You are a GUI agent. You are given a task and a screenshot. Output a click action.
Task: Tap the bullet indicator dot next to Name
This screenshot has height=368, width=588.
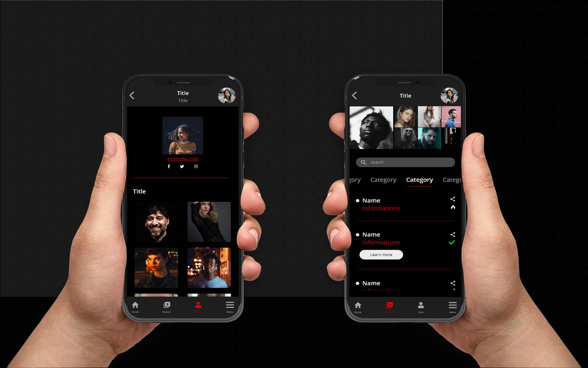pyautogui.click(x=358, y=200)
